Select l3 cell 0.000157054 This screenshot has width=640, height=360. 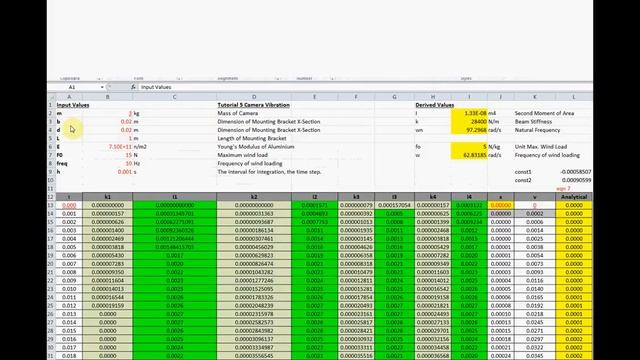pyautogui.click(x=394, y=205)
